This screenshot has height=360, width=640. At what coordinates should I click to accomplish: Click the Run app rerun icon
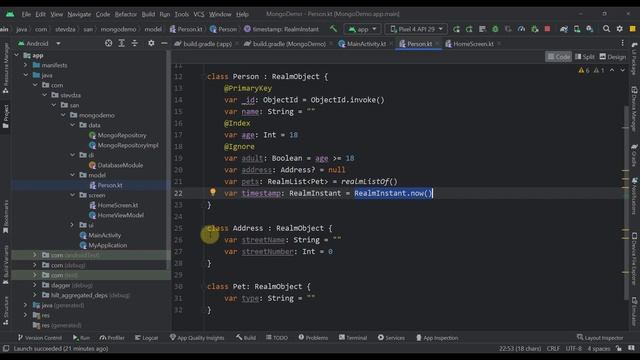456,29
